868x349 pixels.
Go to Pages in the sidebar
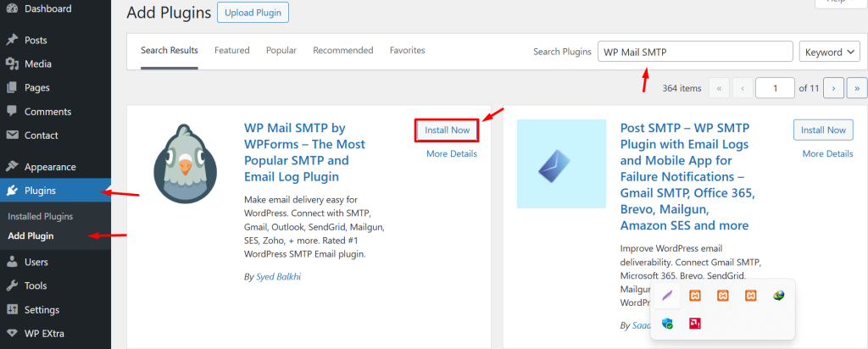(36, 88)
